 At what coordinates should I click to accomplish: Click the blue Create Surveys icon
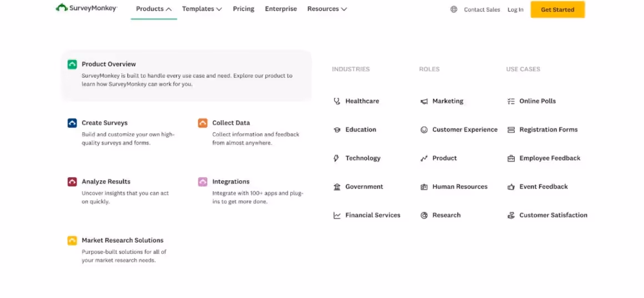[x=72, y=123]
